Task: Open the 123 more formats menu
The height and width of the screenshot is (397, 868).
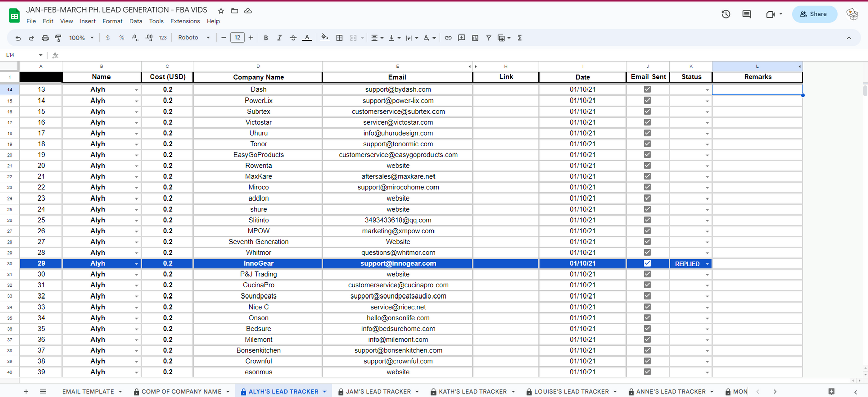Action: (163, 38)
